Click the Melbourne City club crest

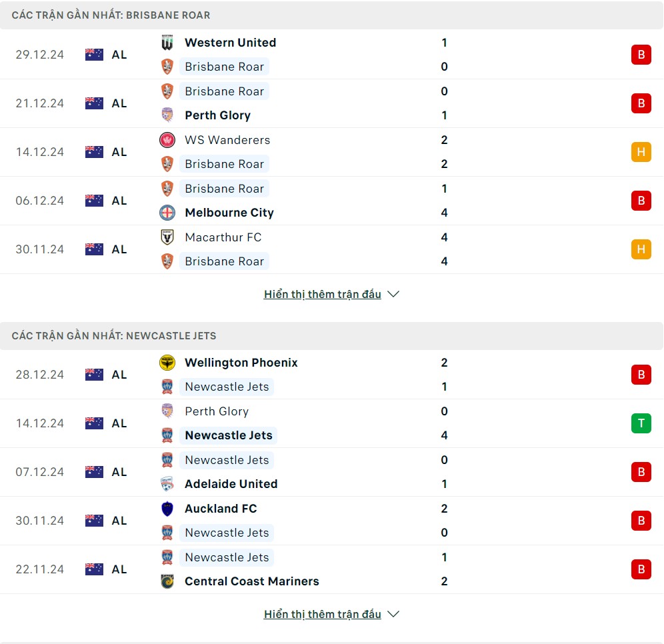pyautogui.click(x=167, y=213)
